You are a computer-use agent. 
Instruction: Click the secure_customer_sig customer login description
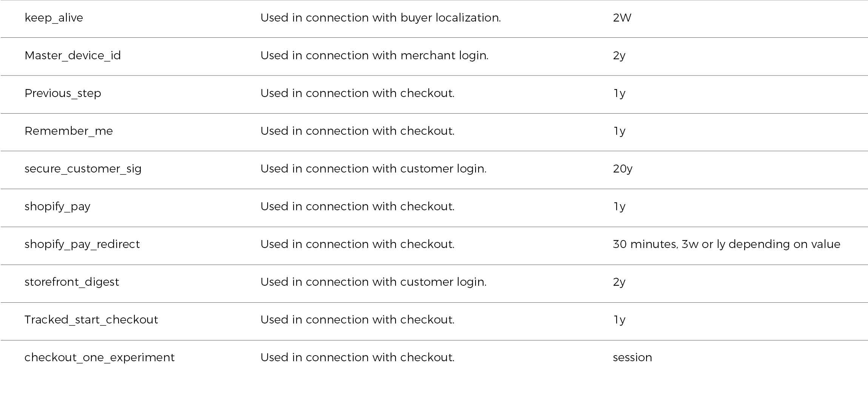coord(373,169)
